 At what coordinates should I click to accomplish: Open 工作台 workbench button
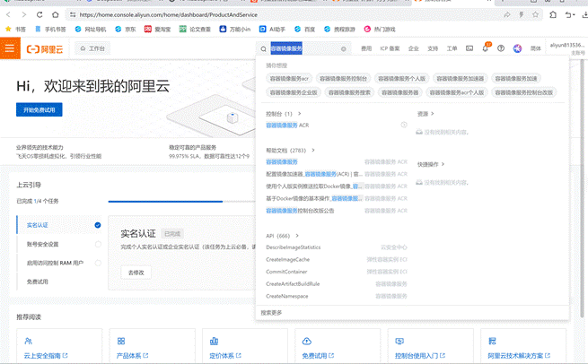(92, 48)
